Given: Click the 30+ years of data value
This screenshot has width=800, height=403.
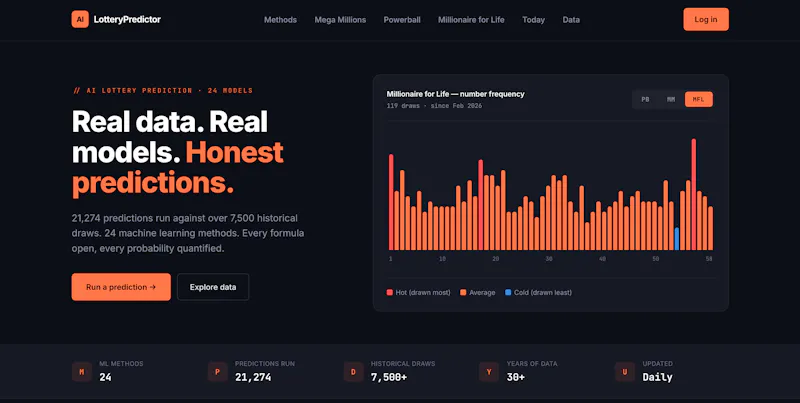Looking at the screenshot, I should coord(516,377).
